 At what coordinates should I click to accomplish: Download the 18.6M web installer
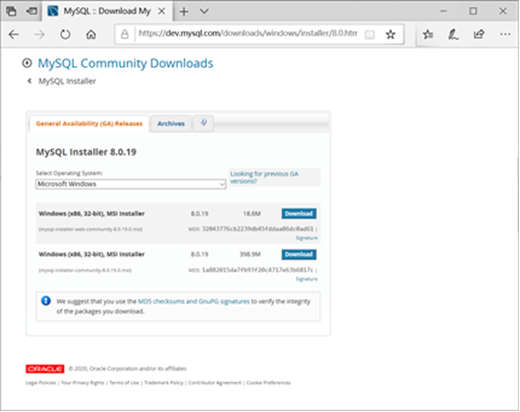tap(299, 214)
